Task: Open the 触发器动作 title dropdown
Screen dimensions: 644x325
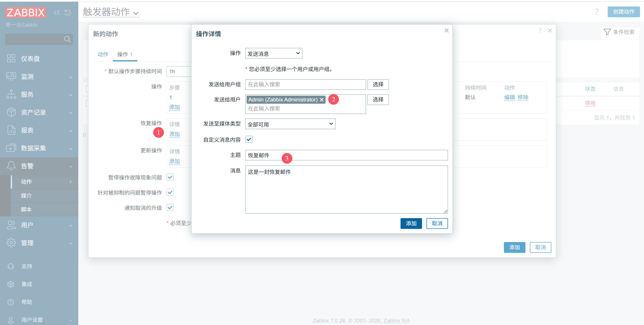Action: 111,12
